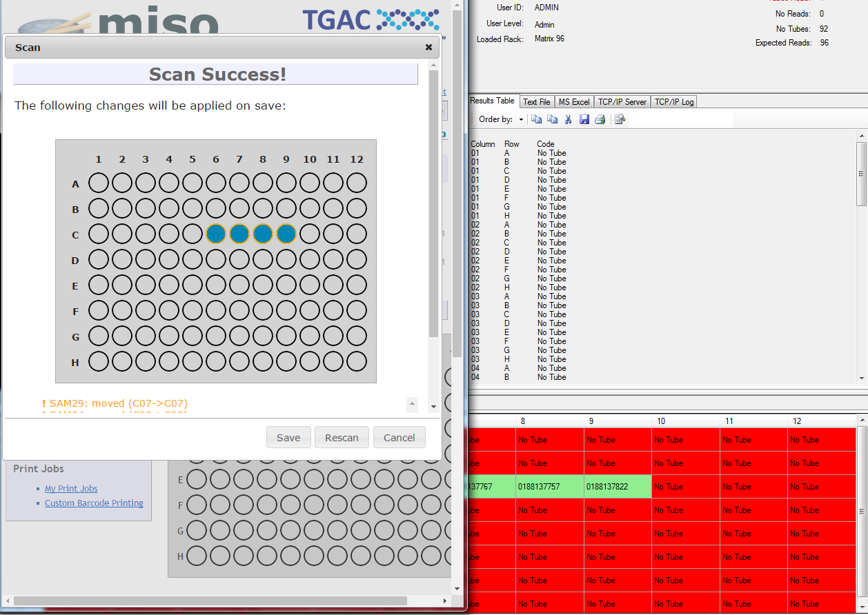
Task: Select the blue well C6 in the scan plate
Action: click(x=216, y=234)
